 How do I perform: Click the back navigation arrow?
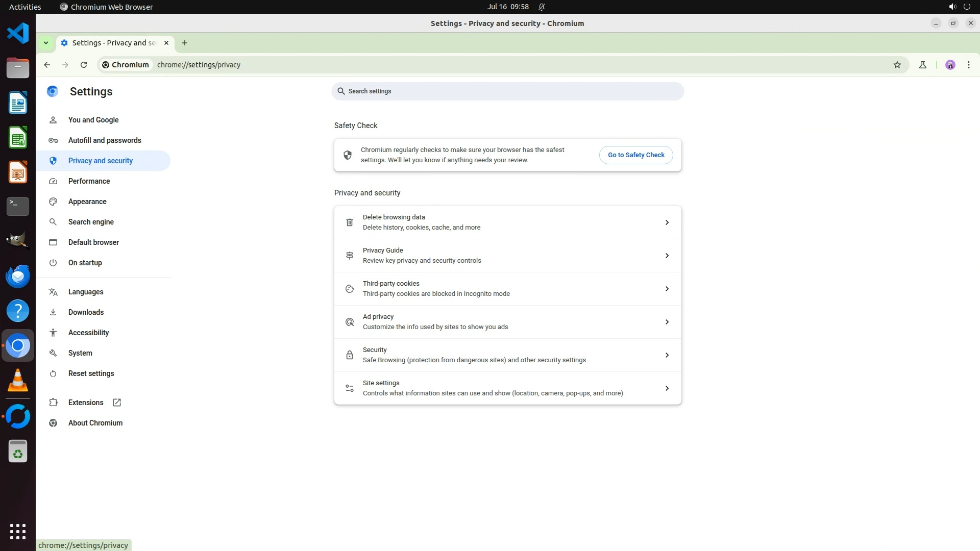click(47, 65)
